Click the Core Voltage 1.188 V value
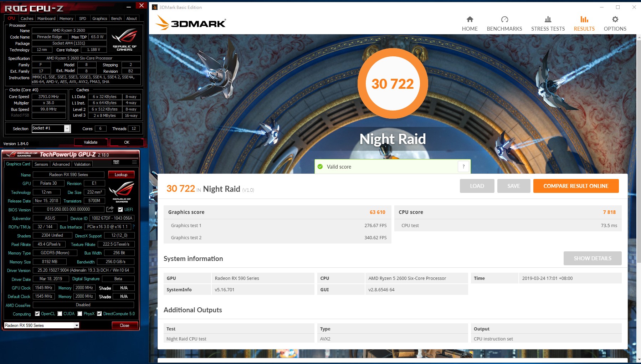This screenshot has height=364, width=641. coord(93,50)
